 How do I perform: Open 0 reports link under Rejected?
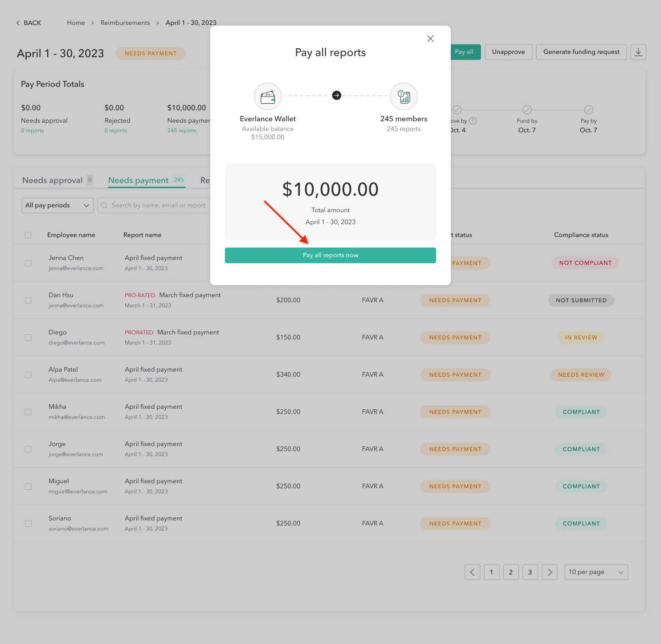coord(116,130)
